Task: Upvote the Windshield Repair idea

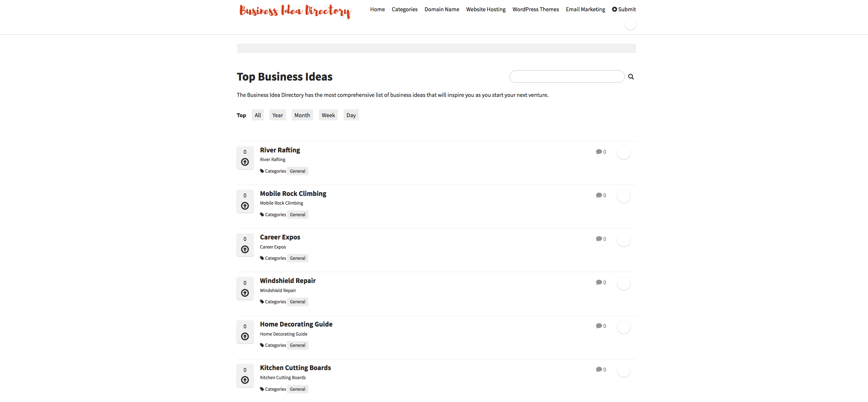Action: pos(245,293)
